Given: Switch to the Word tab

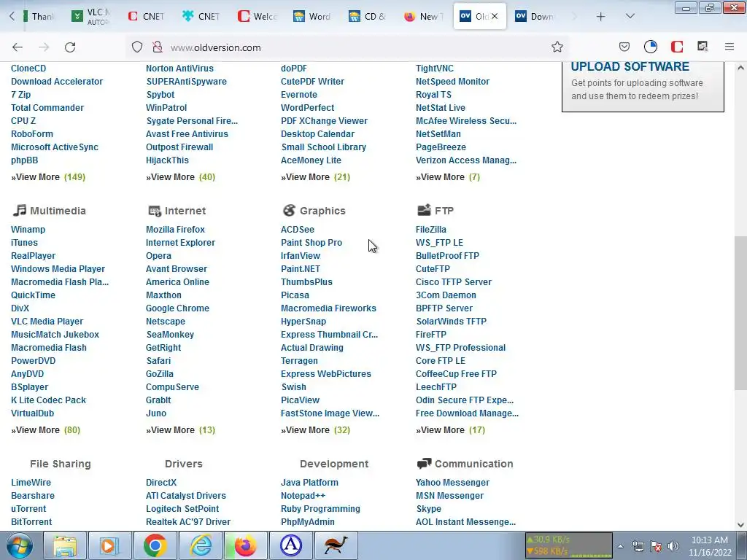Looking at the screenshot, I should pos(312,16).
